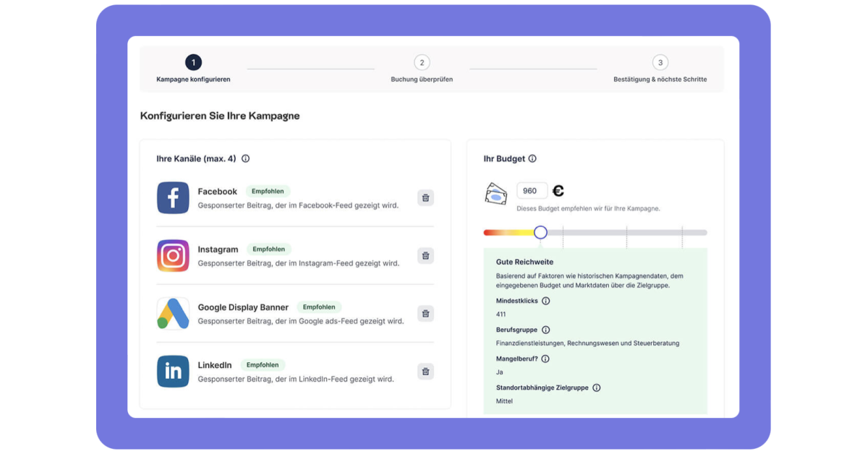Screen dimensions: 868x454
Task: Click the Google ads-Feed description text
Action: [301, 321]
